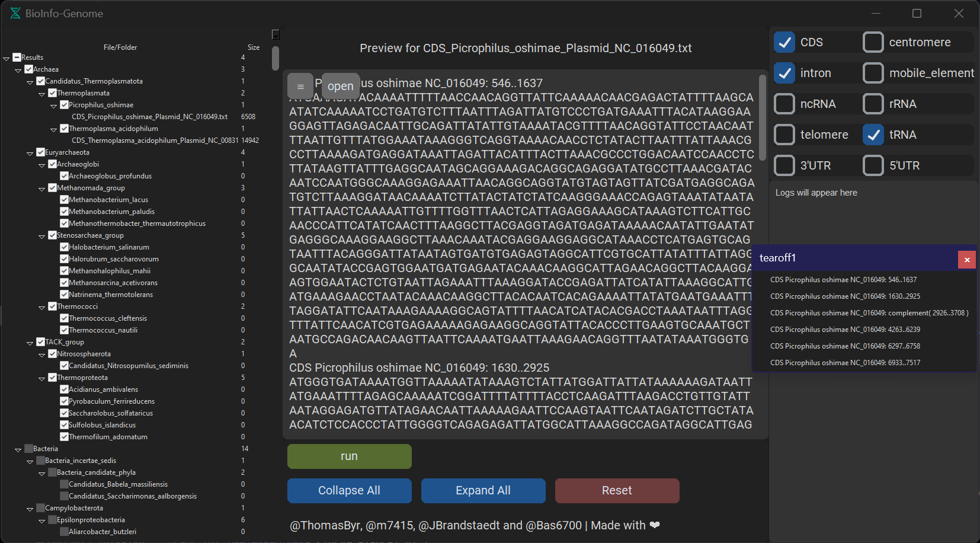This screenshot has height=543, width=980.
Task: Click the red Reset button
Action: [x=617, y=491]
